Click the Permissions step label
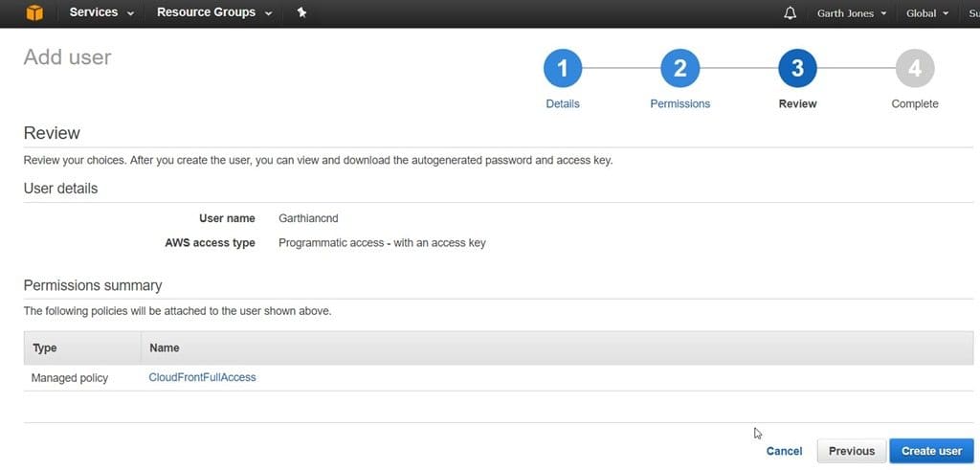980x470 pixels. 680,103
